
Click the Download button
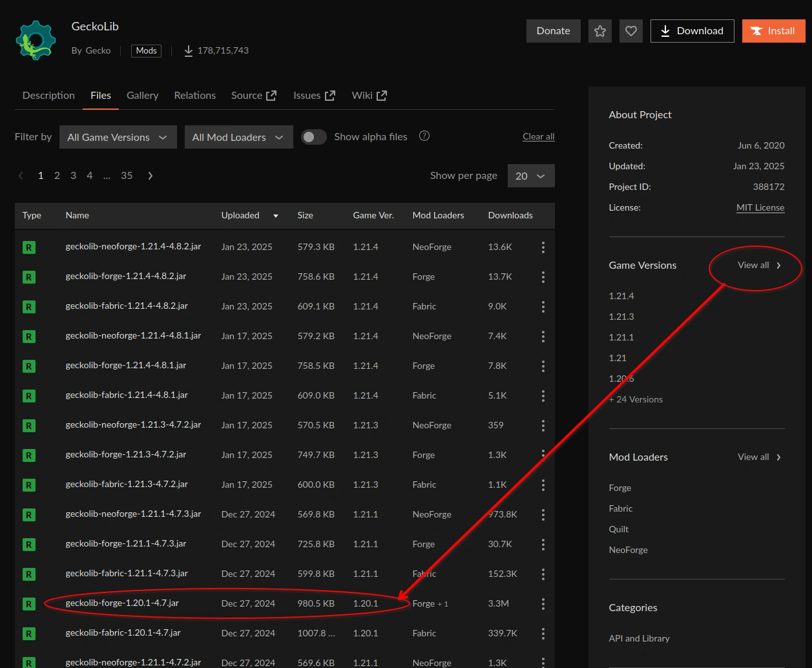(692, 31)
